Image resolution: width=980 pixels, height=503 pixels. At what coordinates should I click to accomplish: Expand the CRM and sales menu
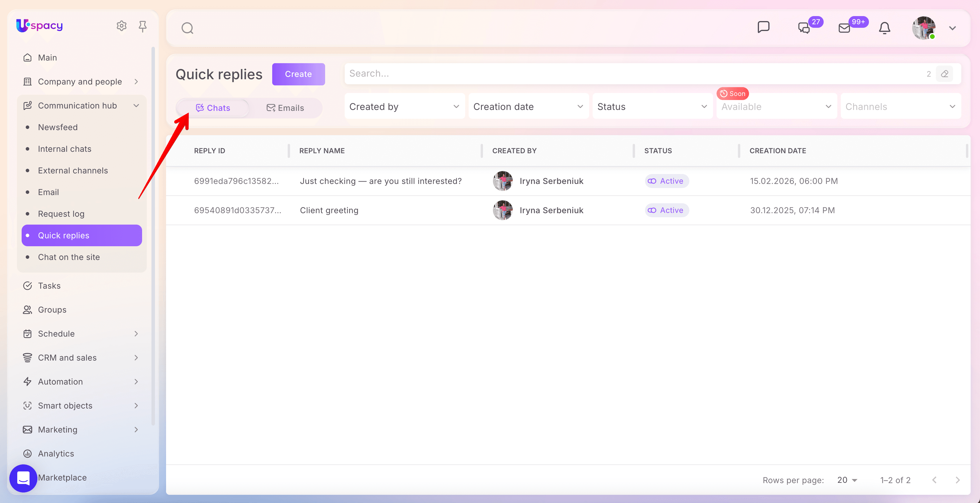point(136,358)
